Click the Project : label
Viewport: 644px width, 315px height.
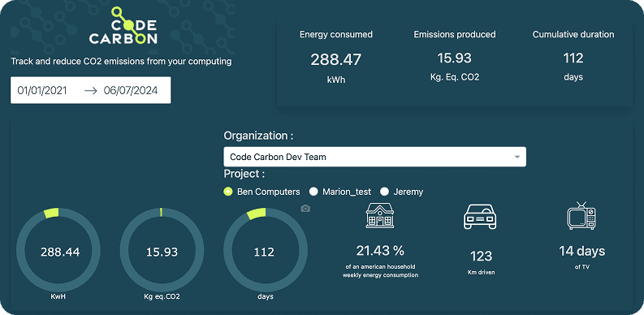pyautogui.click(x=244, y=174)
